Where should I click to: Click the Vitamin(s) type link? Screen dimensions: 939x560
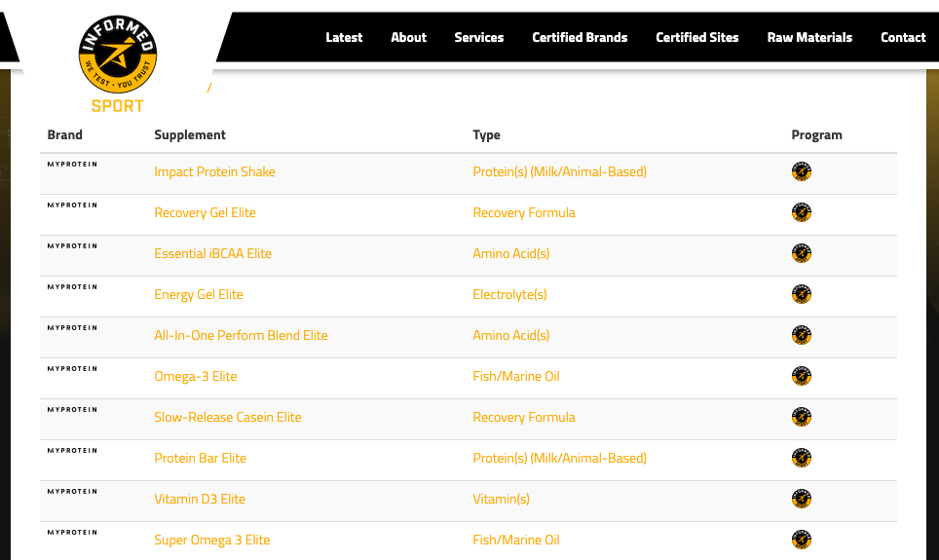(x=502, y=499)
